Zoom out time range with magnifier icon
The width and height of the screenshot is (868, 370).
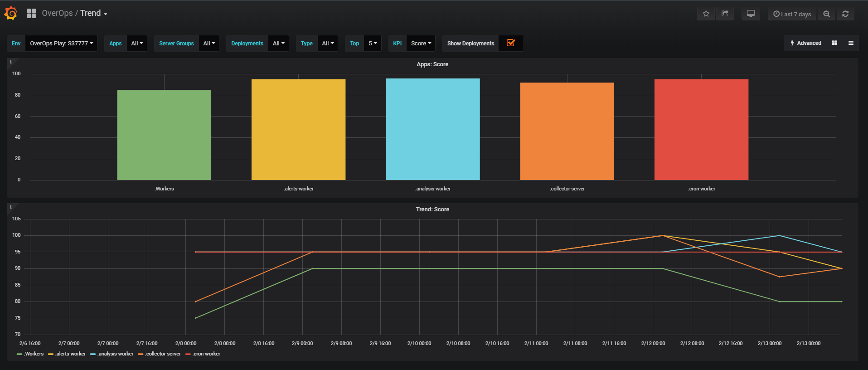(x=826, y=14)
